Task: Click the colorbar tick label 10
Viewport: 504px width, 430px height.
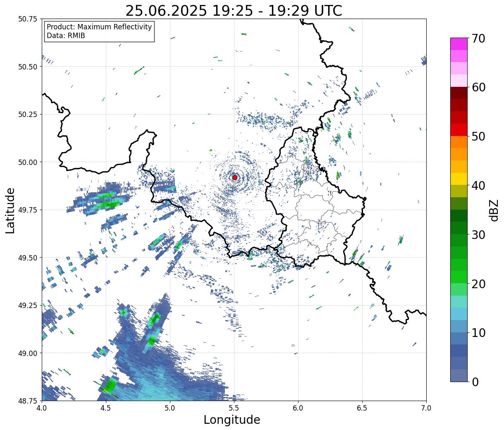Action: click(x=478, y=332)
